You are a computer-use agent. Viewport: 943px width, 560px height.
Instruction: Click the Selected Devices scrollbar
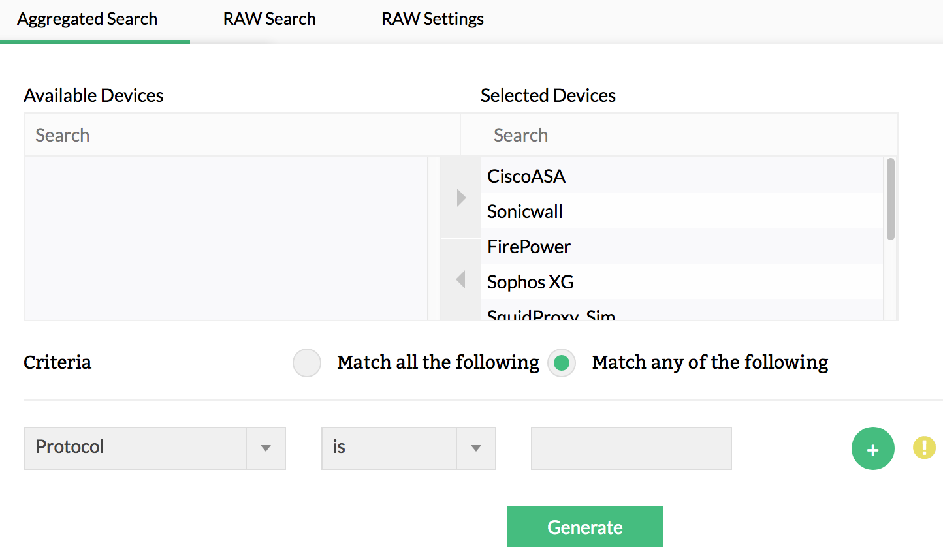(891, 196)
